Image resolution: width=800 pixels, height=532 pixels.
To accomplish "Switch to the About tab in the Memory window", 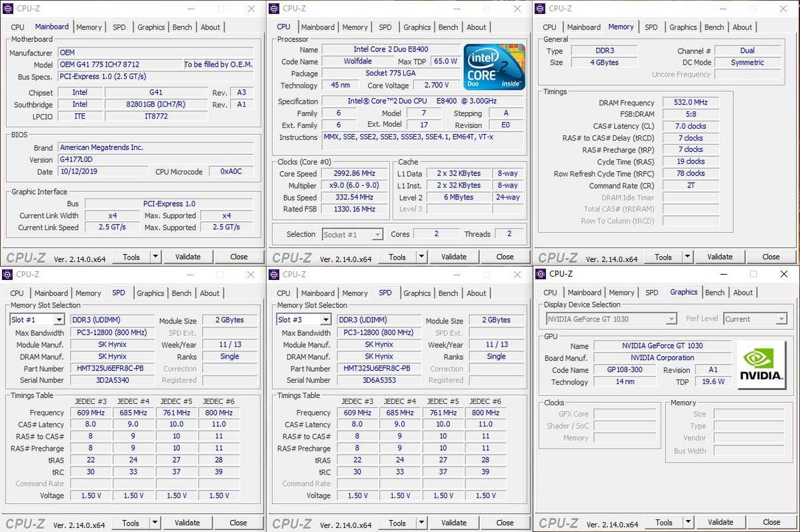I will tap(743, 27).
